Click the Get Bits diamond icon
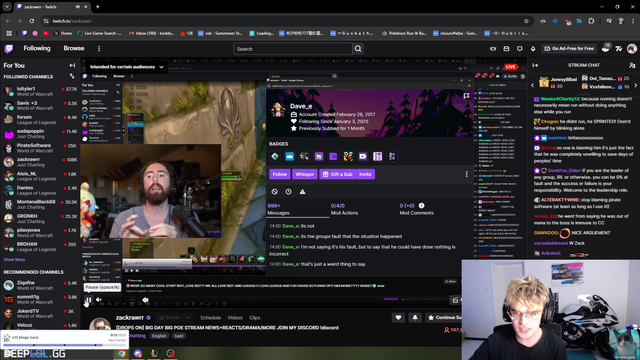The height and width of the screenshot is (360, 640). pos(533,49)
